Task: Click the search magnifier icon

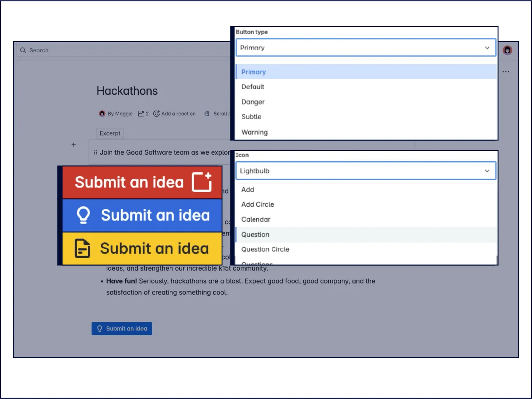Action: coord(23,50)
